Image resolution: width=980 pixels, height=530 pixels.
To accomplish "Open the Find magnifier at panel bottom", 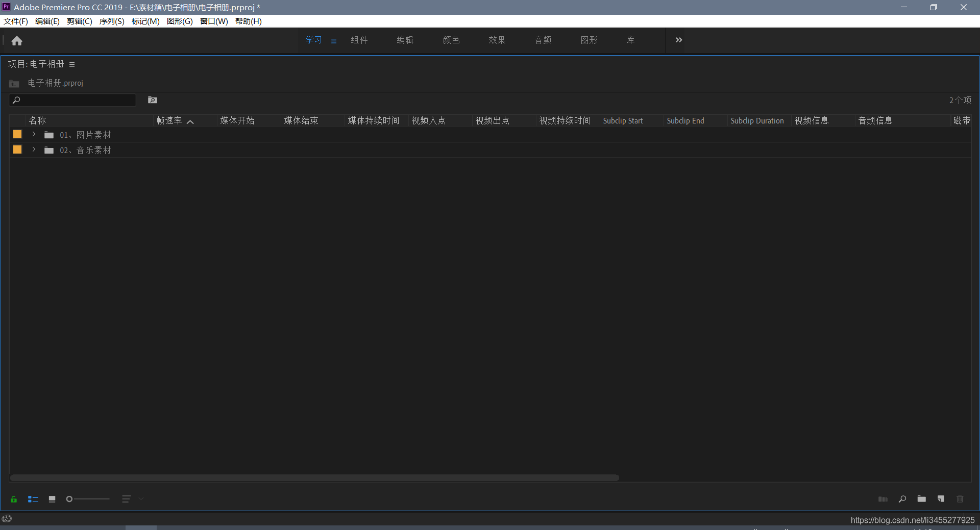I will [902, 499].
